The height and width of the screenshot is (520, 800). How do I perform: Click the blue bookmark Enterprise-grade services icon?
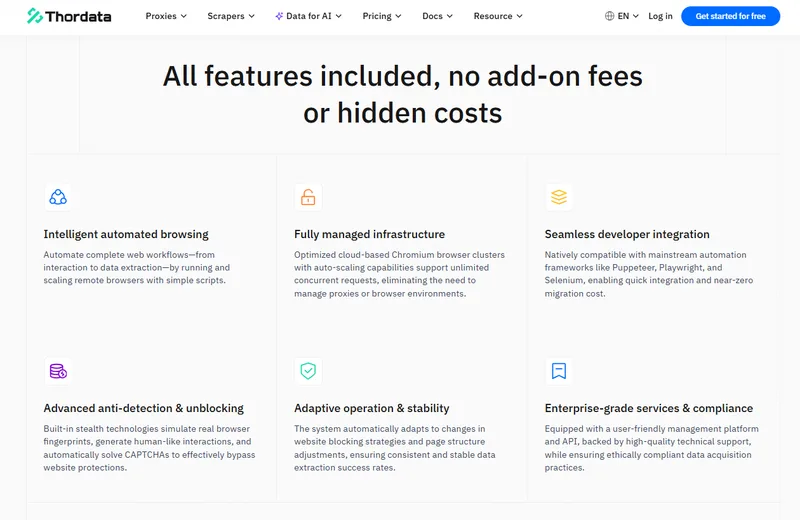[x=559, y=371]
